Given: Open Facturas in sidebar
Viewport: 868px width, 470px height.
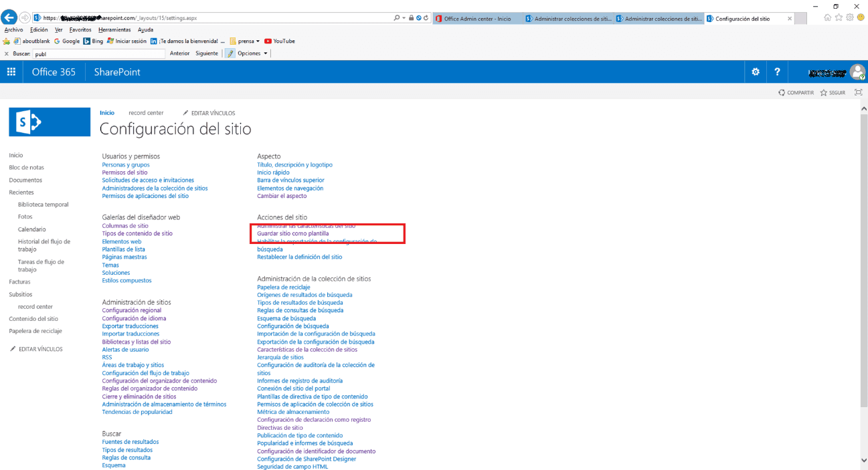Looking at the screenshot, I should coord(19,282).
